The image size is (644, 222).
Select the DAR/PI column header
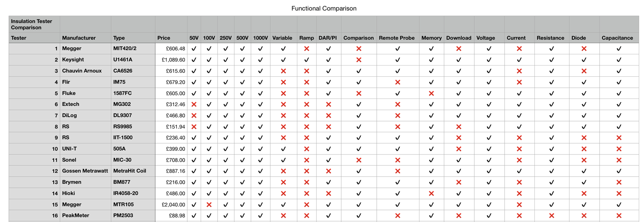click(327, 38)
